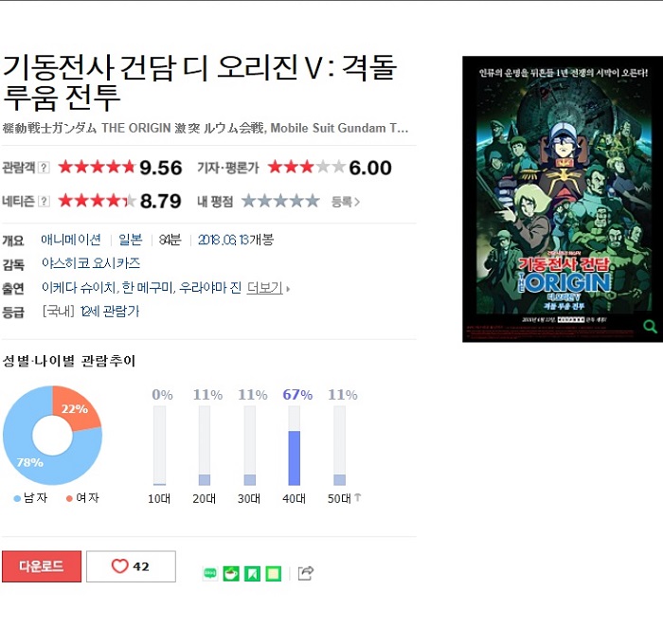This screenshot has width=663, height=644.
Task: Click the green bookmark share icon
Action: (x=252, y=573)
